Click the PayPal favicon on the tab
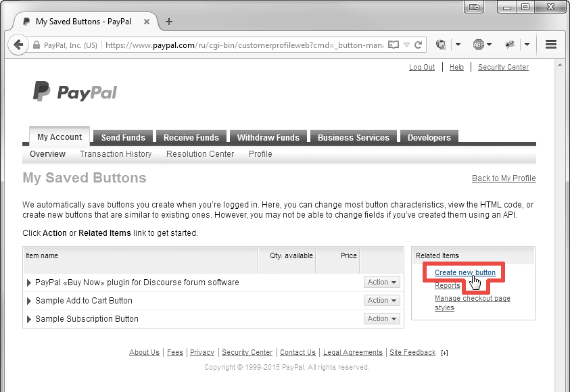Screen dimensions: 570x392 (26, 22)
